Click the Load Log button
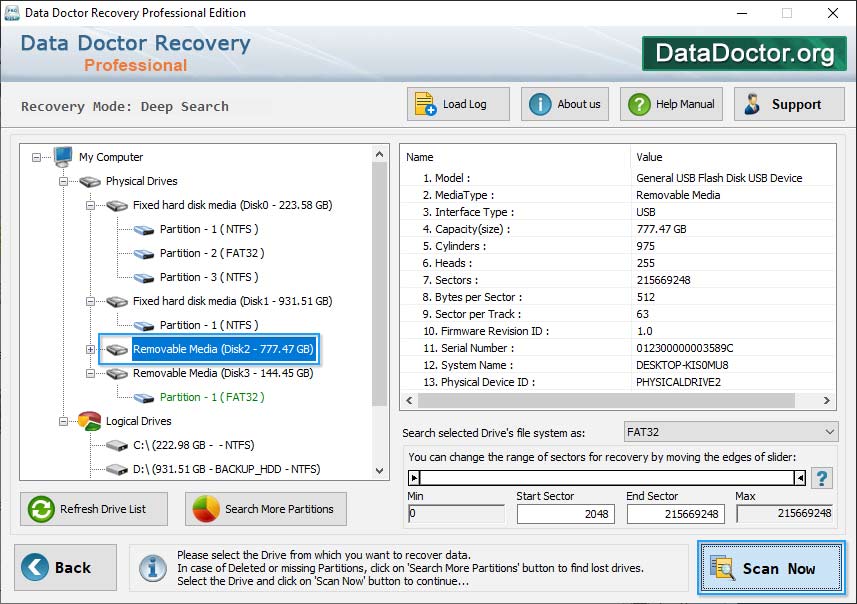 (458, 104)
